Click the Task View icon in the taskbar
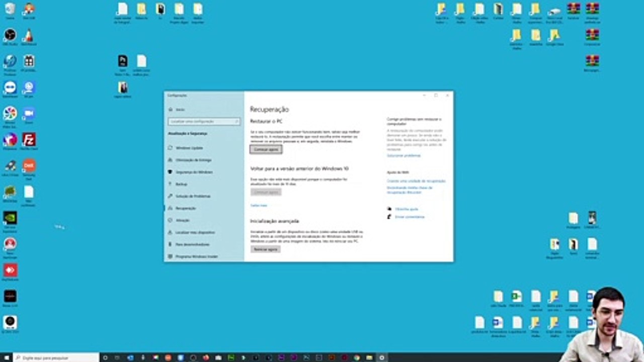Screen dimensions: 644x362 click(117, 357)
